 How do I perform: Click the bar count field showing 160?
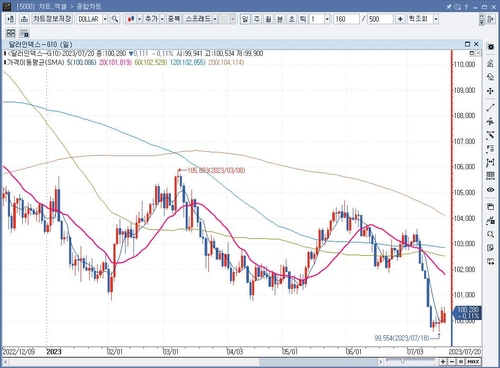346,19
